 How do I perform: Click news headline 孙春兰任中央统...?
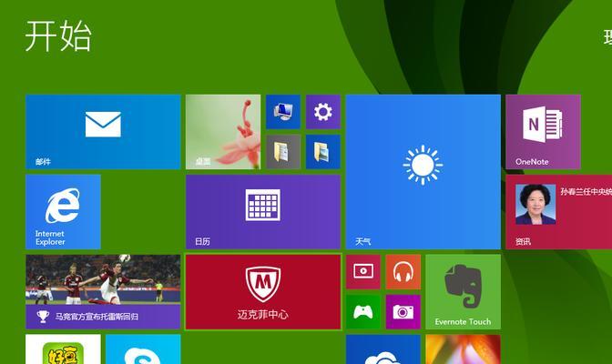click(586, 192)
